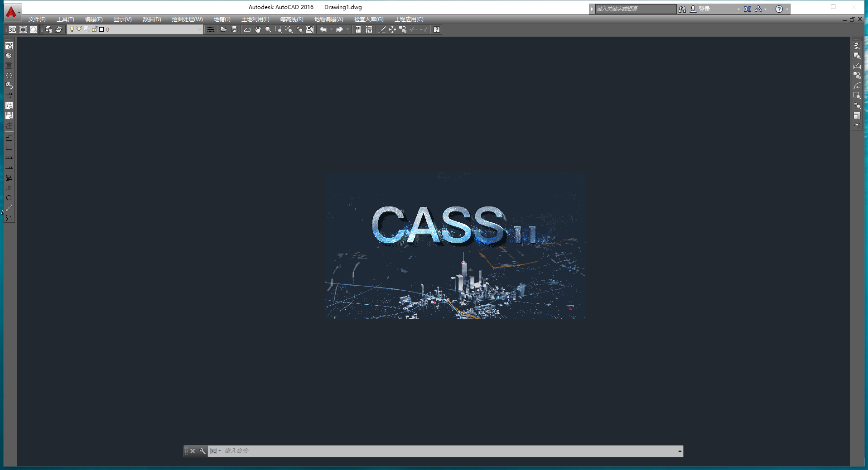The height and width of the screenshot is (470, 868).
Task: Start a search with the binoculars button
Action: tap(682, 9)
